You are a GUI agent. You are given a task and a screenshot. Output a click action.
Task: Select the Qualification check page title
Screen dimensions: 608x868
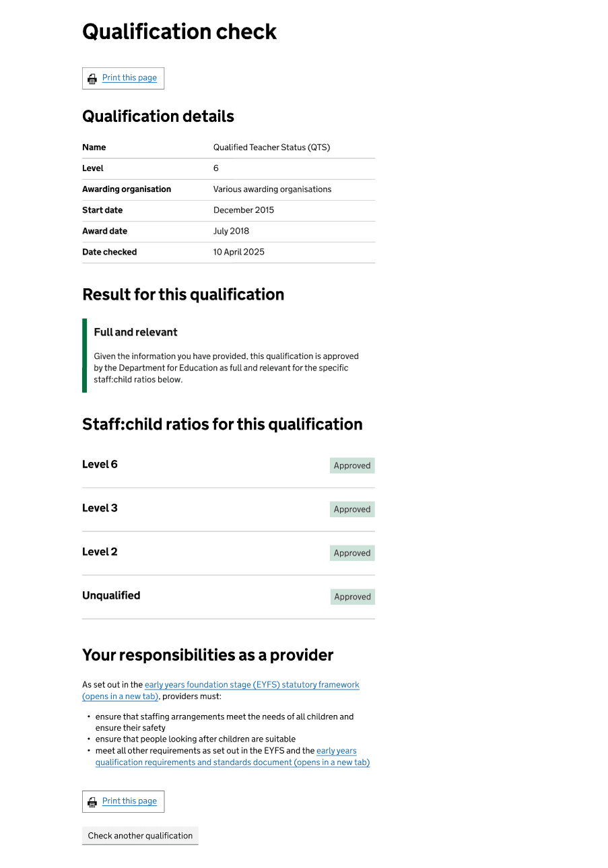point(179,32)
